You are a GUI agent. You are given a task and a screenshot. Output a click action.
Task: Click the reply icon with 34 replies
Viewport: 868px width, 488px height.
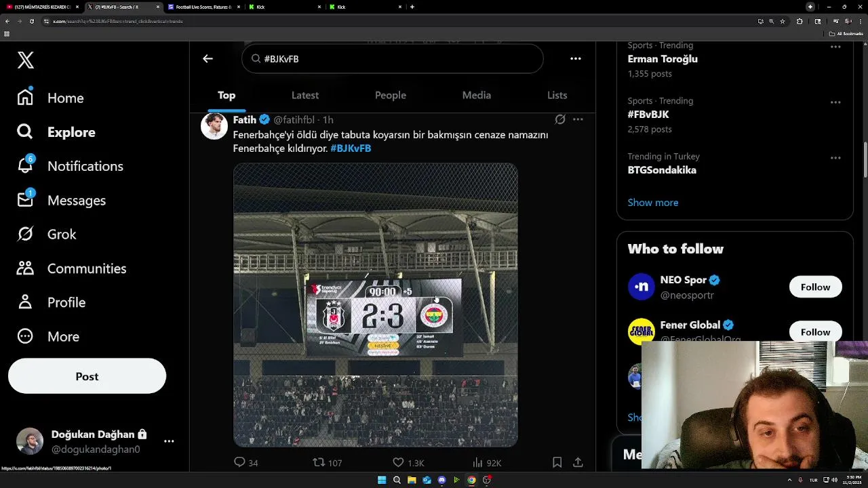click(x=239, y=462)
